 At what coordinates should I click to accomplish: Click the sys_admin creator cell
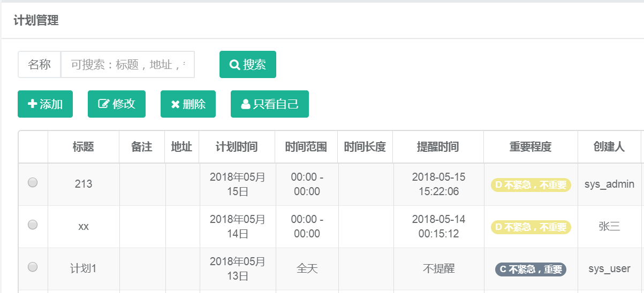click(x=609, y=184)
